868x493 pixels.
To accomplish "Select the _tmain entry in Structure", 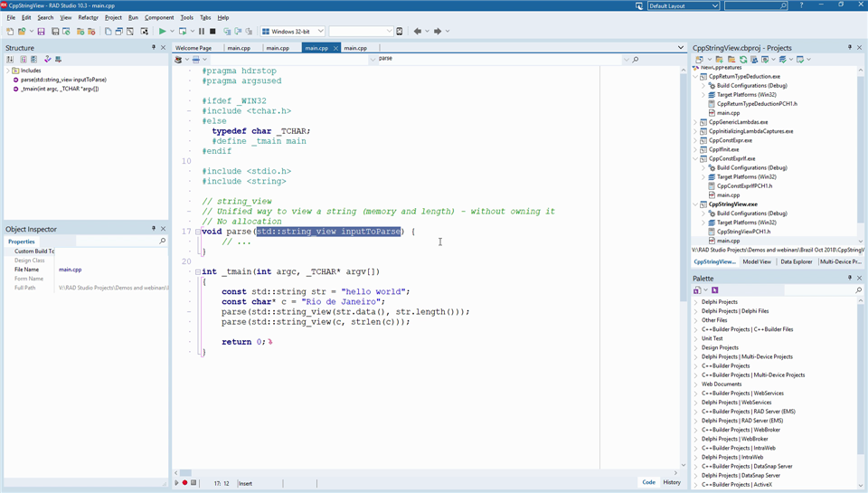I will coord(60,89).
